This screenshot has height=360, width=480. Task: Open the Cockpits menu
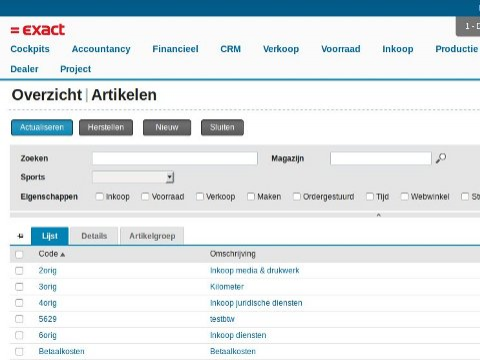tap(30, 49)
